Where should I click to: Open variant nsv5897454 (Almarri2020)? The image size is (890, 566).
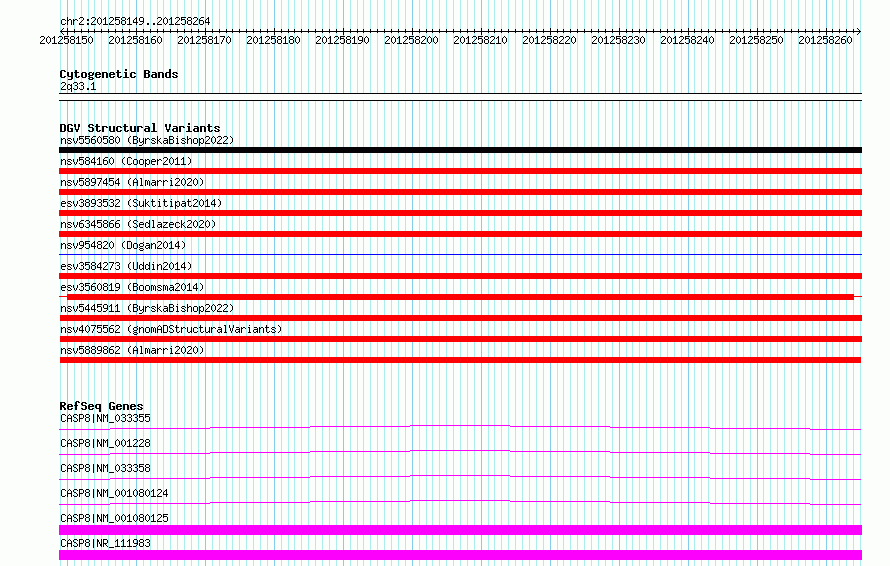tap(132, 182)
